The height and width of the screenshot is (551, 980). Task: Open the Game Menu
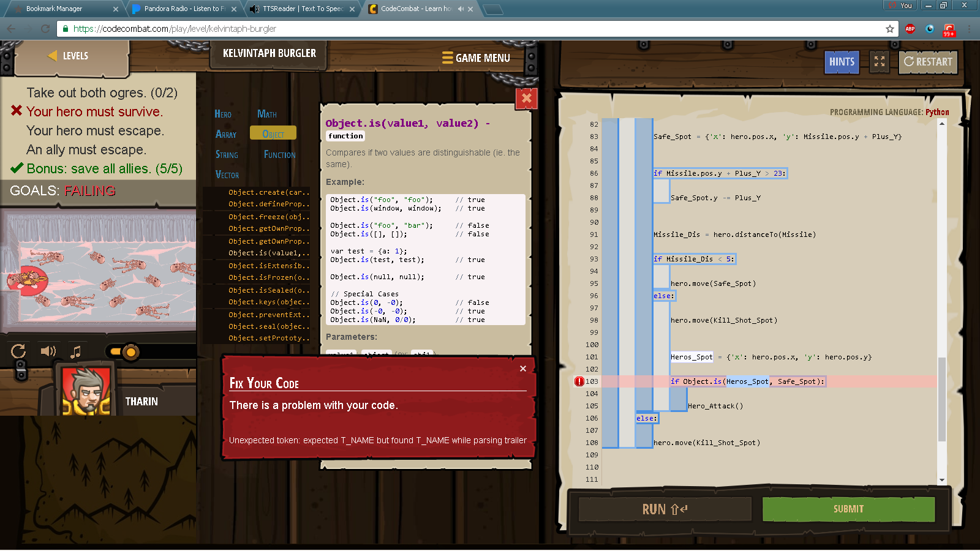point(477,58)
